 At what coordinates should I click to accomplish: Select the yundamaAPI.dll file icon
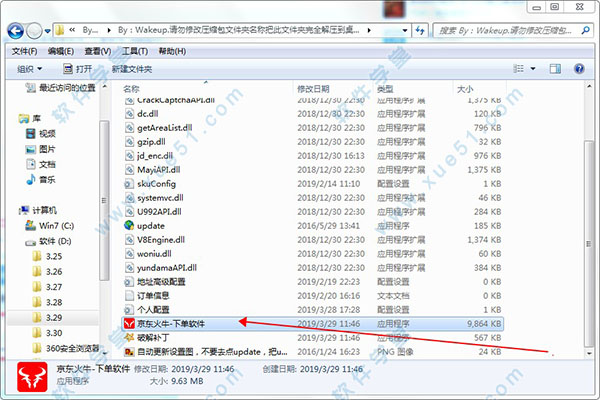click(129, 268)
